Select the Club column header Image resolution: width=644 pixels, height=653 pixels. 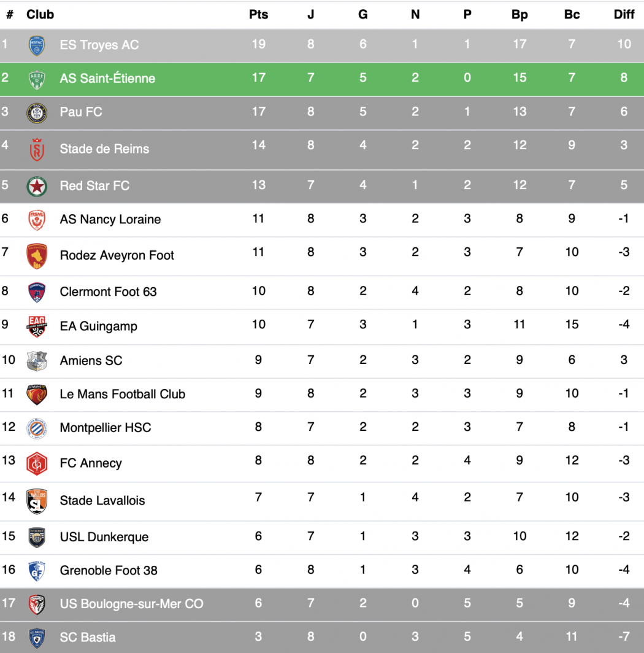point(40,15)
